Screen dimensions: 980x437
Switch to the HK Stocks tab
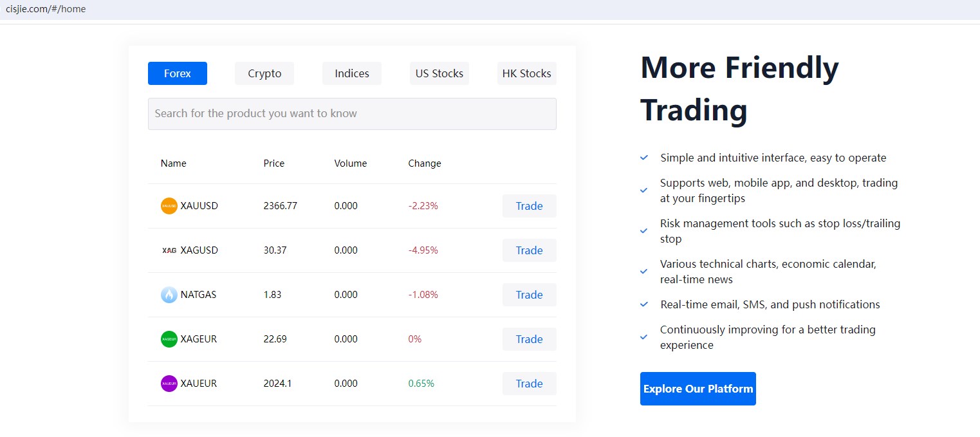click(526, 73)
